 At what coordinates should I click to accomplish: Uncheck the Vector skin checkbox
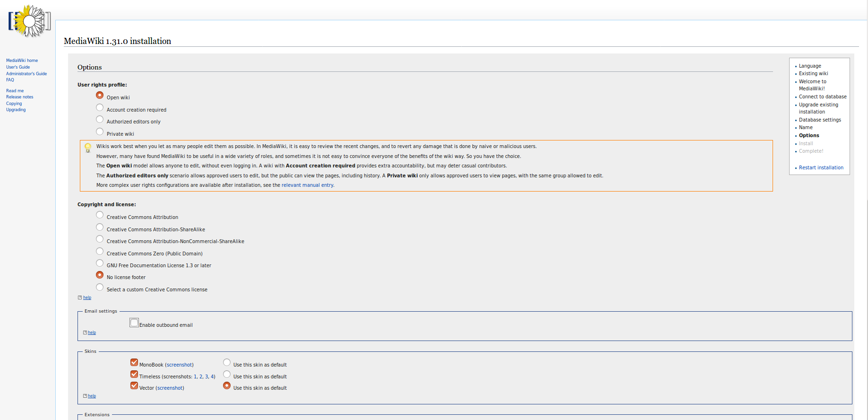pos(134,385)
